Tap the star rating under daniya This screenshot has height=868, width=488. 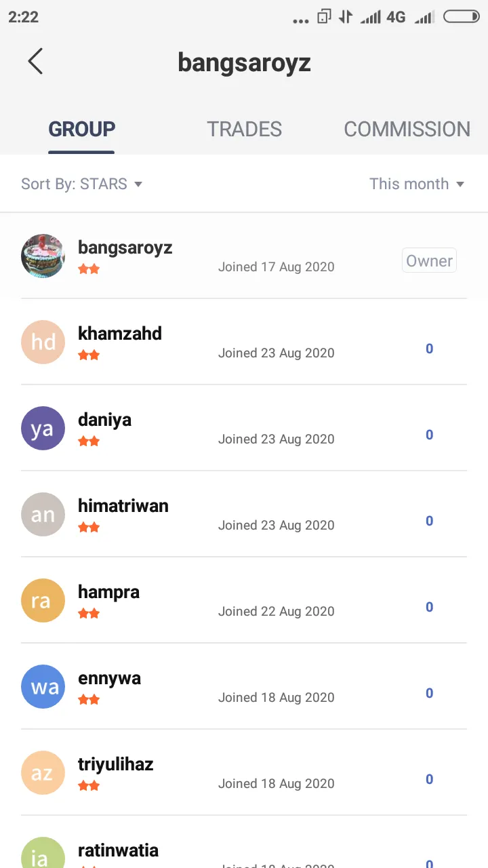coord(89,441)
